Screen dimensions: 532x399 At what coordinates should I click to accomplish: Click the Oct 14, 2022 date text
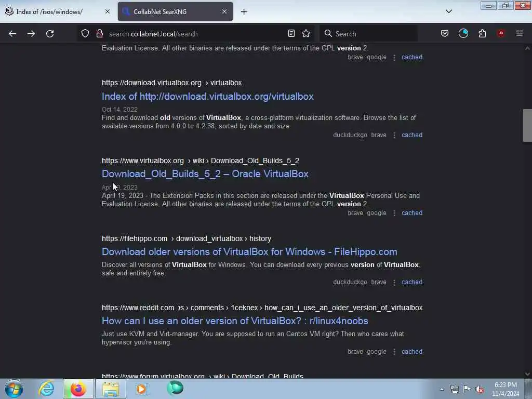pyautogui.click(x=119, y=109)
